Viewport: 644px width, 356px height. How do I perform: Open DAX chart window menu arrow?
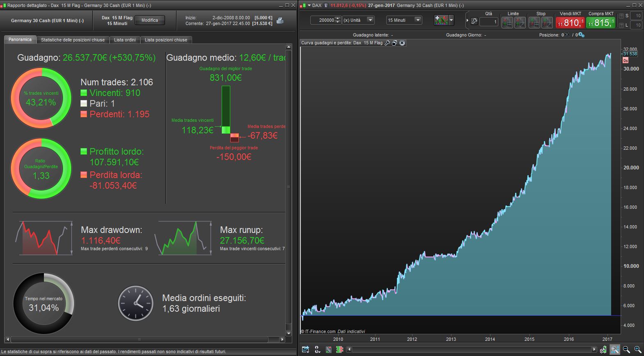(309, 5)
